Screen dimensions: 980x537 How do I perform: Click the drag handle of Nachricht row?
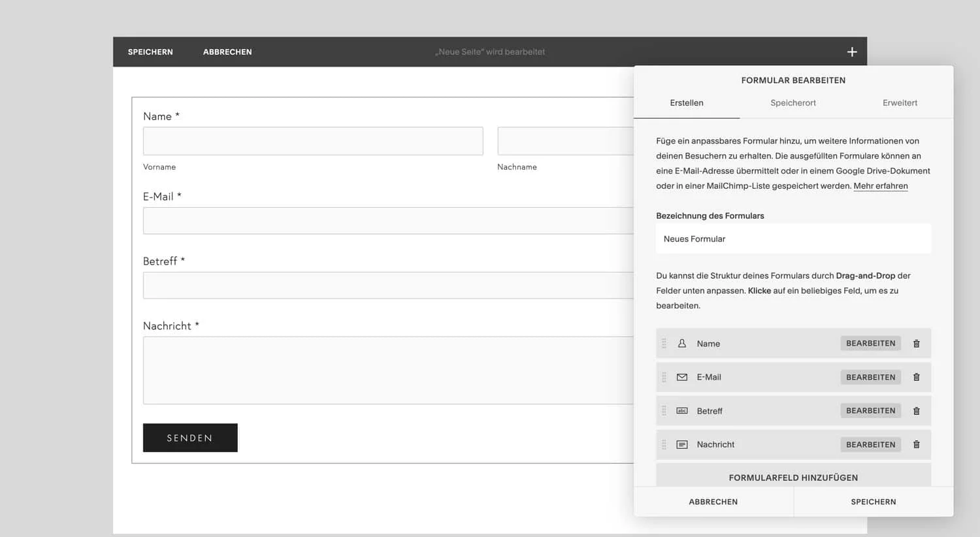click(664, 444)
